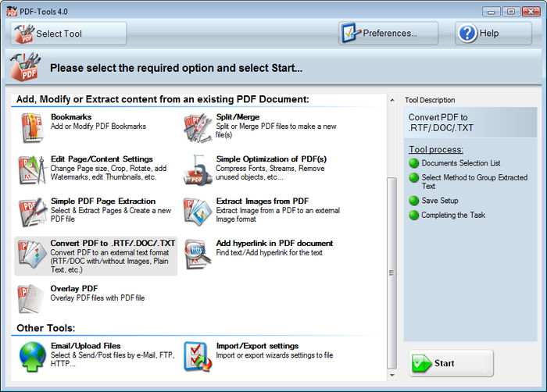This screenshot has height=392, width=547.
Task: Click Completing the Task step
Action: pos(453,215)
